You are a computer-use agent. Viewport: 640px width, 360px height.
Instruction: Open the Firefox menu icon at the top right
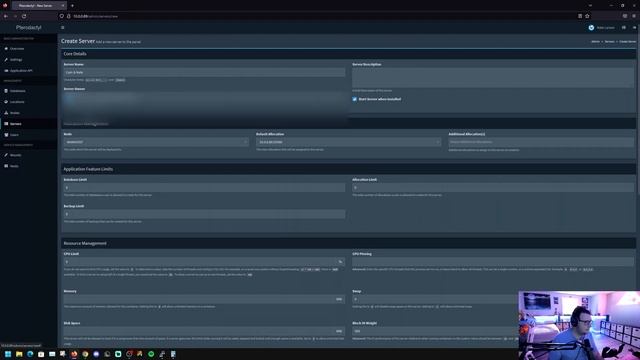[634, 16]
